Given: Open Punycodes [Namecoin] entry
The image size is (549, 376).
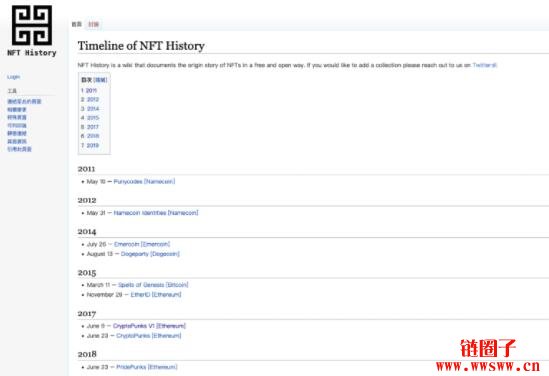Looking at the screenshot, I should [144, 181].
